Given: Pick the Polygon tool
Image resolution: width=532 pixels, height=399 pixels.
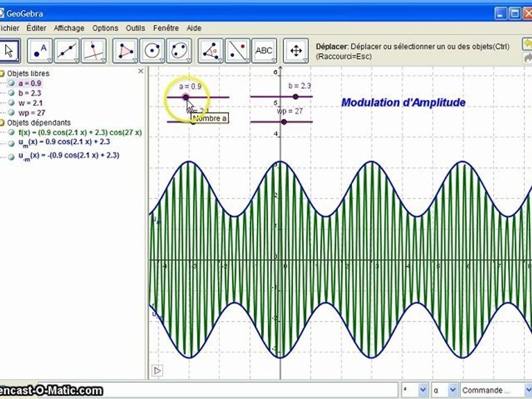Looking at the screenshot, I should tap(125, 51).
